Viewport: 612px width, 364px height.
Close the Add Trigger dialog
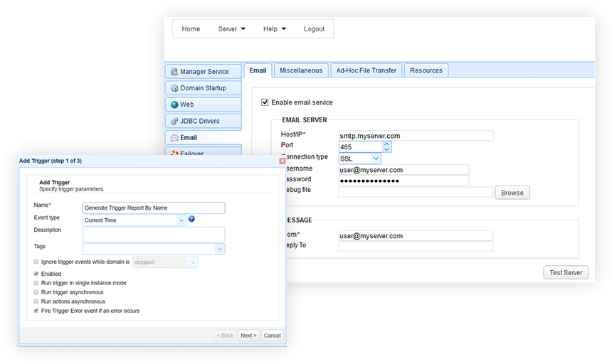283,161
